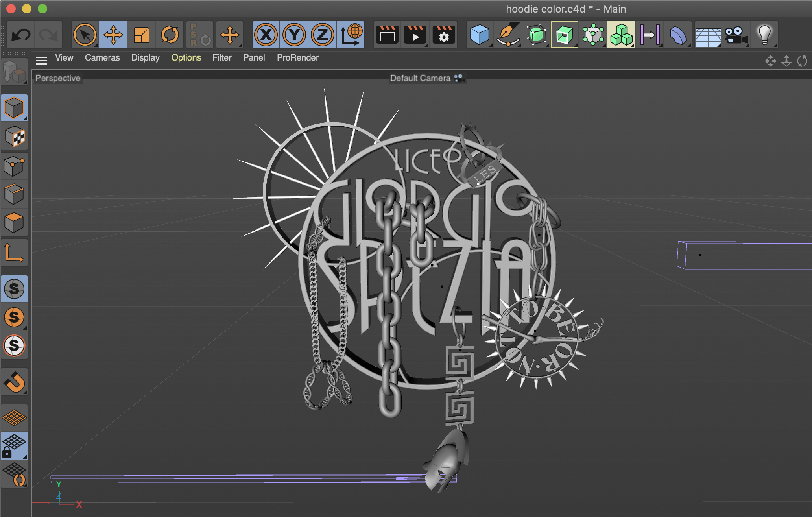
Task: Toggle Z-axis lock
Action: (x=323, y=35)
